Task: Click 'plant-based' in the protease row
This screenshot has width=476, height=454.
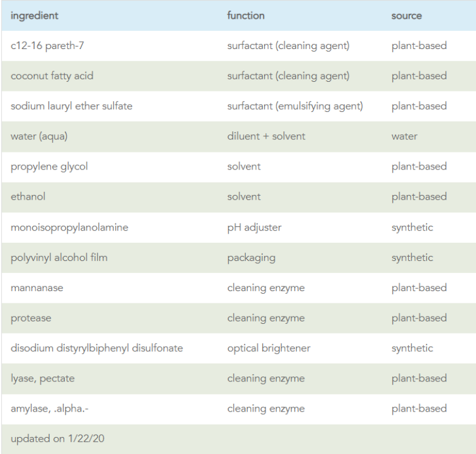Action: tap(419, 318)
